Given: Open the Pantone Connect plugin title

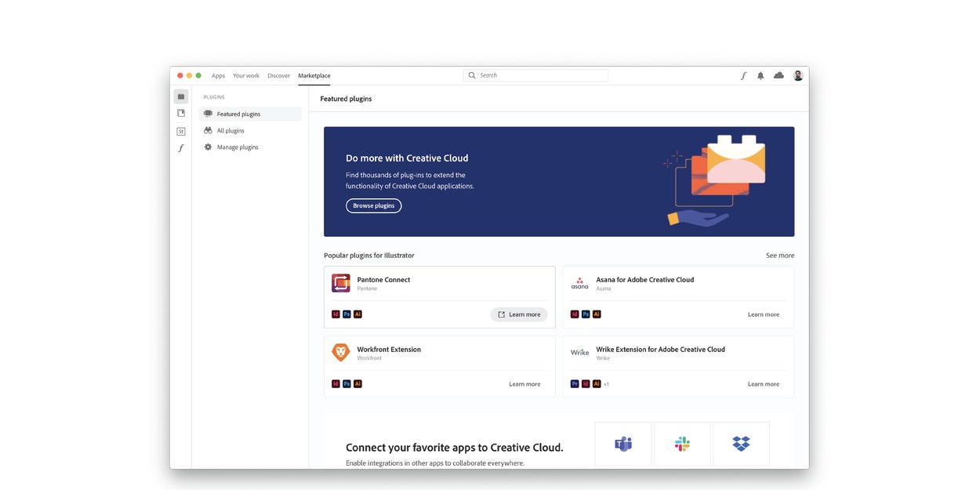Looking at the screenshot, I should [x=383, y=280].
